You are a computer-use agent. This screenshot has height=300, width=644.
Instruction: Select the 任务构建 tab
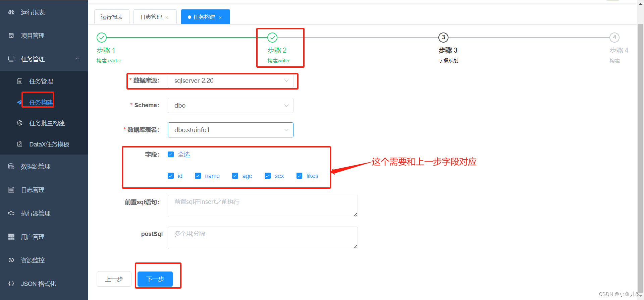click(205, 17)
